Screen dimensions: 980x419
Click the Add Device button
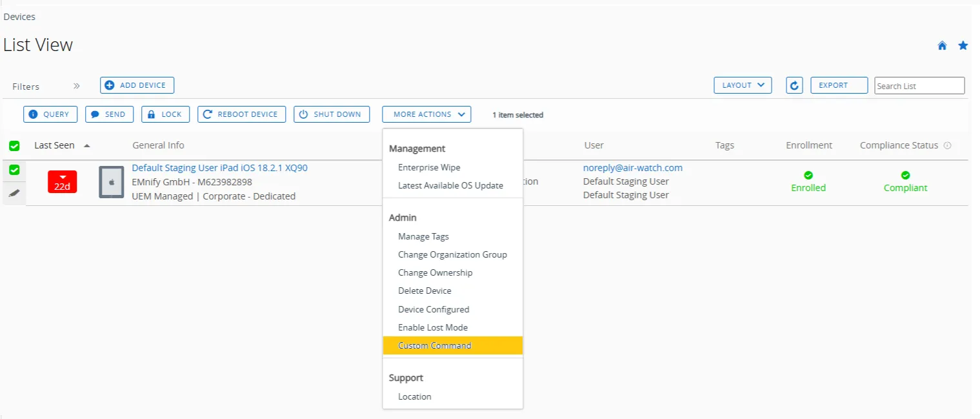[x=137, y=85]
